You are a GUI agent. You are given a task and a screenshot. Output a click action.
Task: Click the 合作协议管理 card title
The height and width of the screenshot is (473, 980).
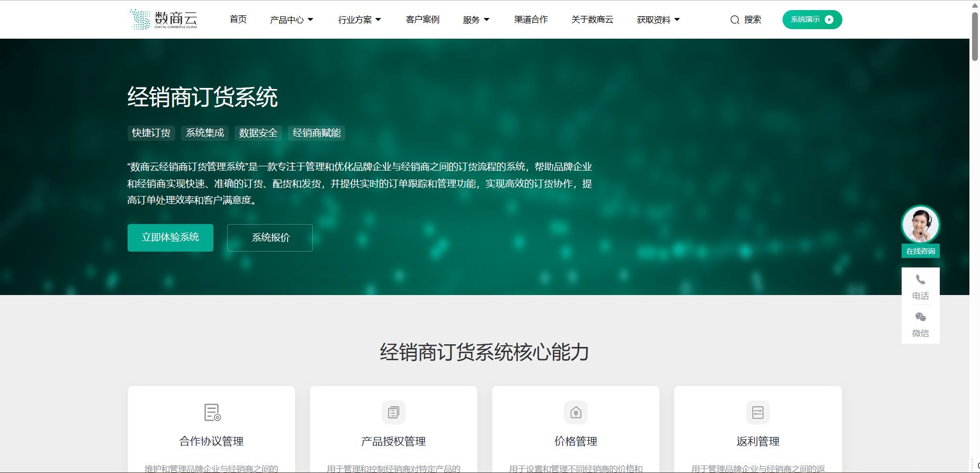coord(212,441)
